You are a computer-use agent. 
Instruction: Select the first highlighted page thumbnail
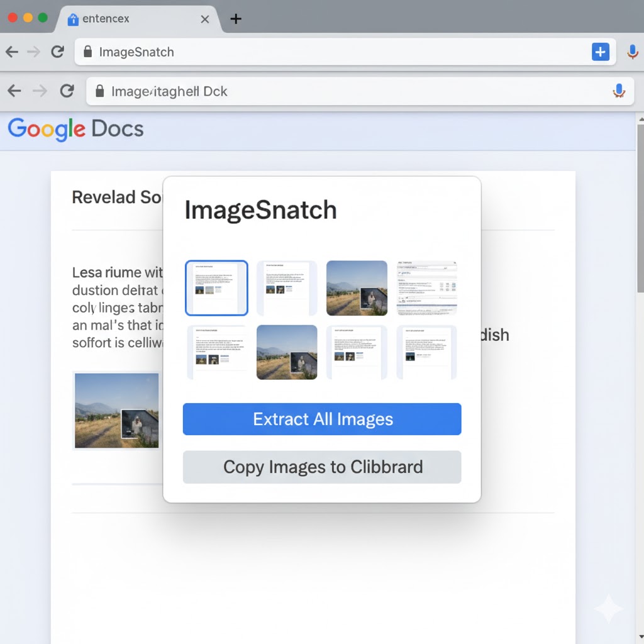[x=216, y=287]
